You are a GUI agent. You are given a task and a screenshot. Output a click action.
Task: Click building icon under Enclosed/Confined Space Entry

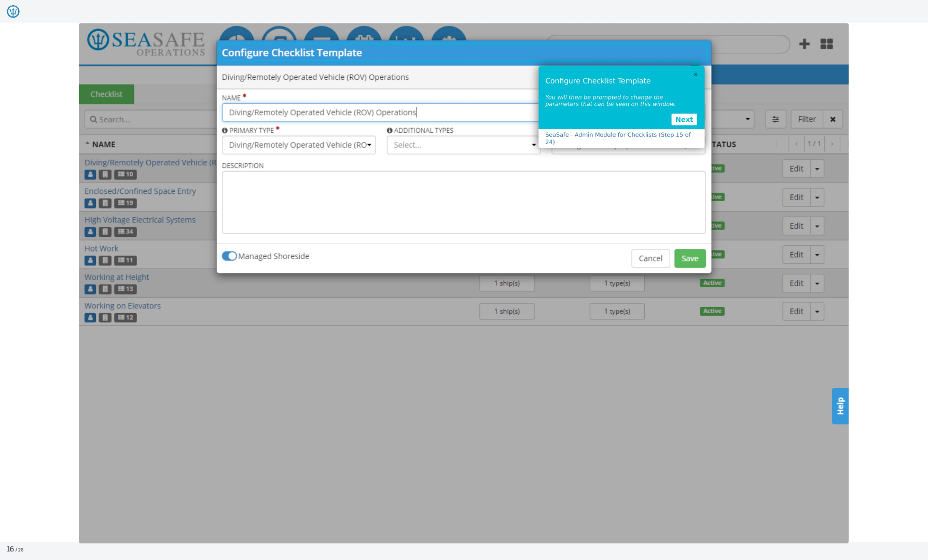point(105,203)
